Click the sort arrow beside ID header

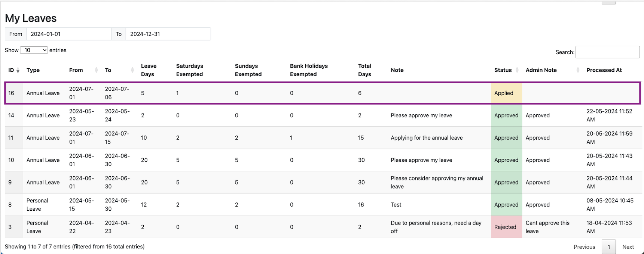[x=18, y=70]
